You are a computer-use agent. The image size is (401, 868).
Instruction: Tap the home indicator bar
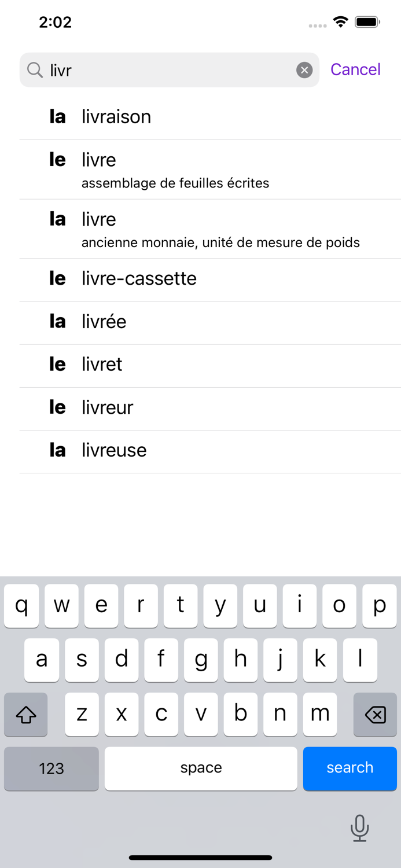point(200,858)
